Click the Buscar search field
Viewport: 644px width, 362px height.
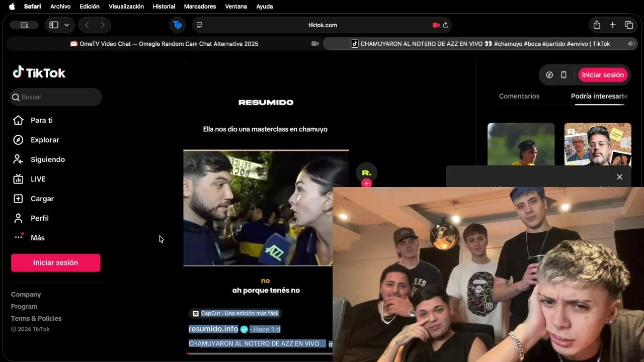coord(56,97)
